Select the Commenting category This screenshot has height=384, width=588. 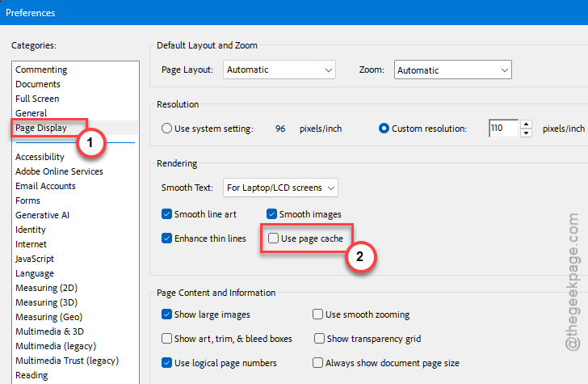pyautogui.click(x=41, y=70)
